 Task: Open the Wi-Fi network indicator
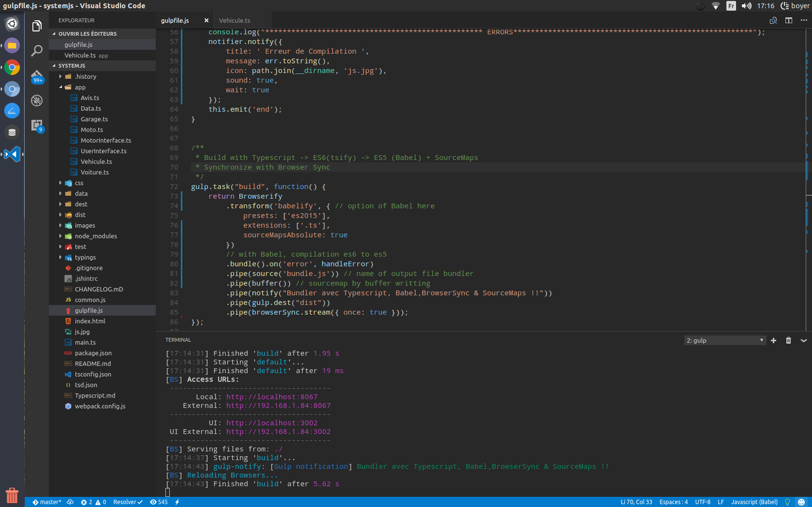(x=716, y=6)
